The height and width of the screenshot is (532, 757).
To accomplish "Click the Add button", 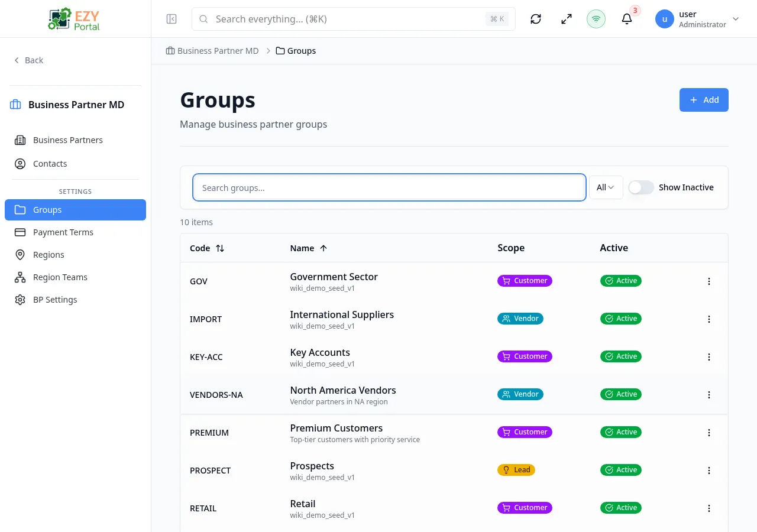I will 704,100.
